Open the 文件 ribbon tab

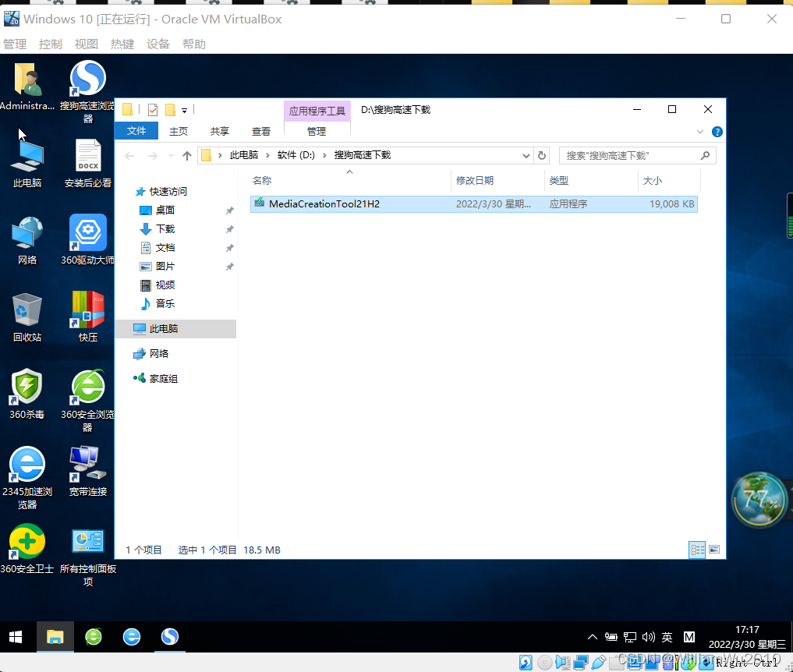pyautogui.click(x=136, y=131)
